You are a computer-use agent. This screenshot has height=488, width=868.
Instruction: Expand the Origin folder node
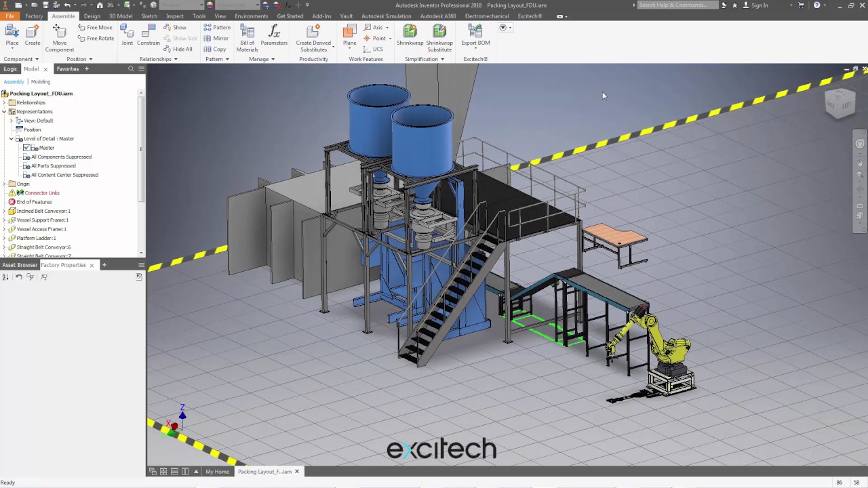point(4,184)
